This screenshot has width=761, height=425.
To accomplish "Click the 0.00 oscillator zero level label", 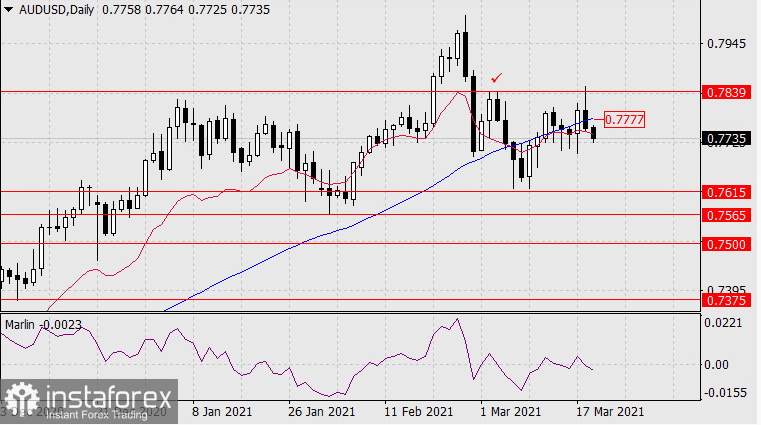I will [716, 364].
